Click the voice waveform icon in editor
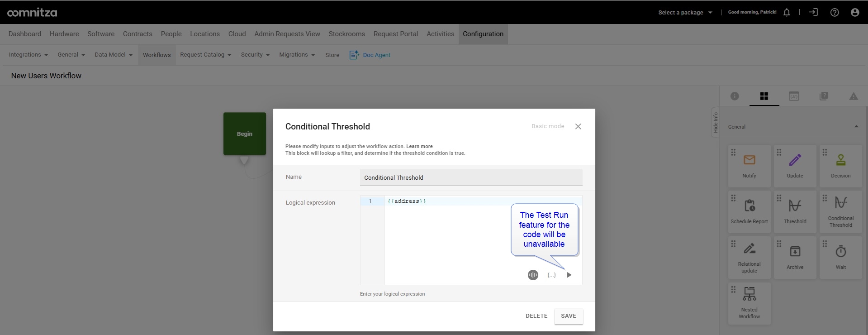 (x=533, y=275)
